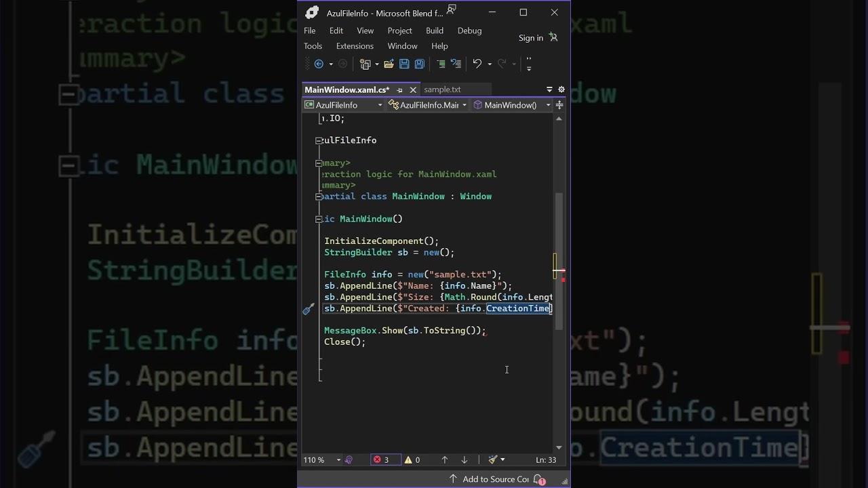Image resolution: width=868 pixels, height=488 pixels.
Task: Click the editor scroll-up arrow
Action: [559, 119]
